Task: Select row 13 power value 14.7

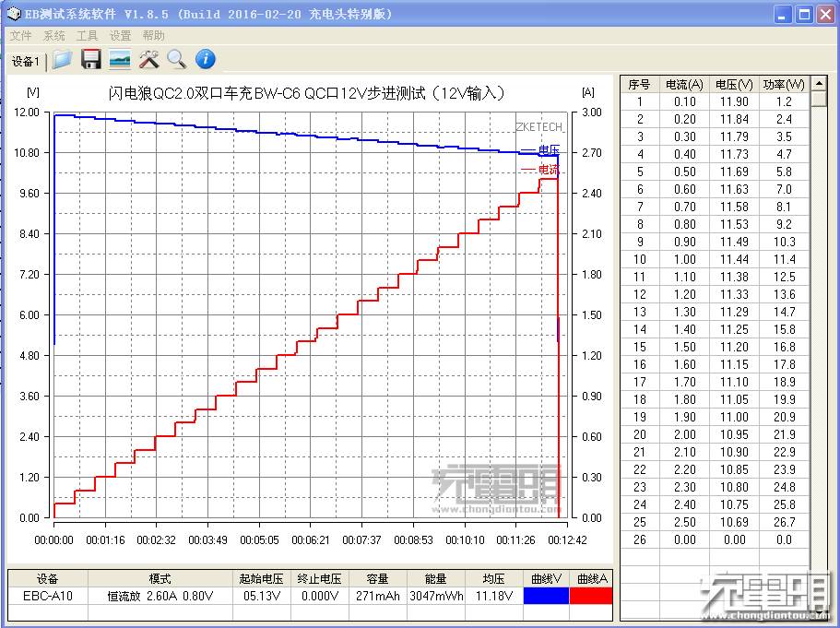Action: [784, 312]
